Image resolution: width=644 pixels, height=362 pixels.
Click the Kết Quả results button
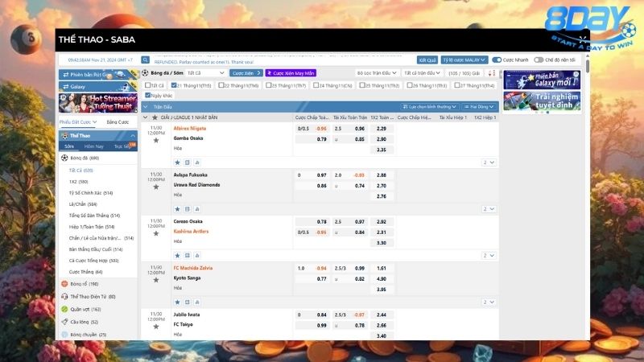pos(427,60)
